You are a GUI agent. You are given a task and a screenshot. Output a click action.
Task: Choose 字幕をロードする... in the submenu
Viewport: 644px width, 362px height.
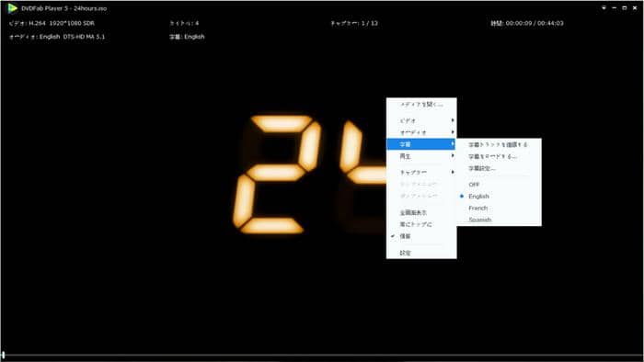[x=499, y=156]
